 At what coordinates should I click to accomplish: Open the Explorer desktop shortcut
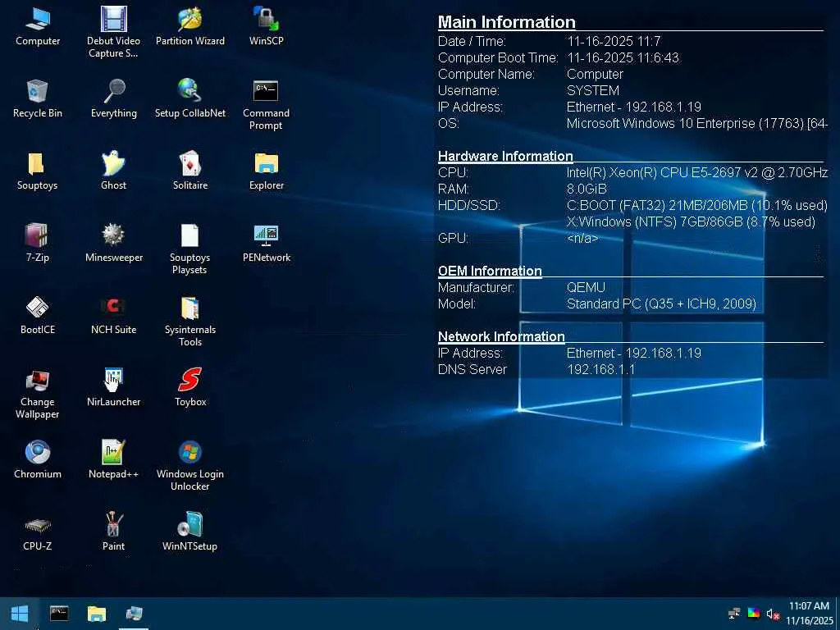point(267,171)
